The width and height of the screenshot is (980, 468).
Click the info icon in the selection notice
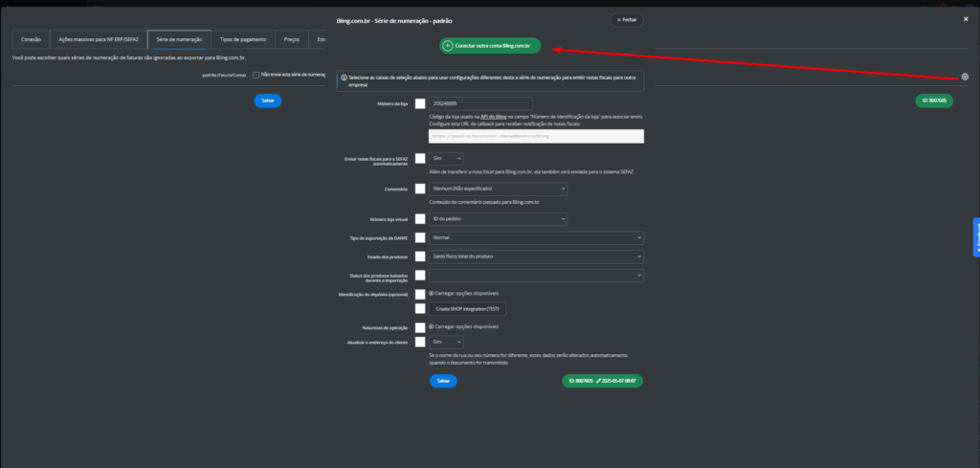[344, 78]
